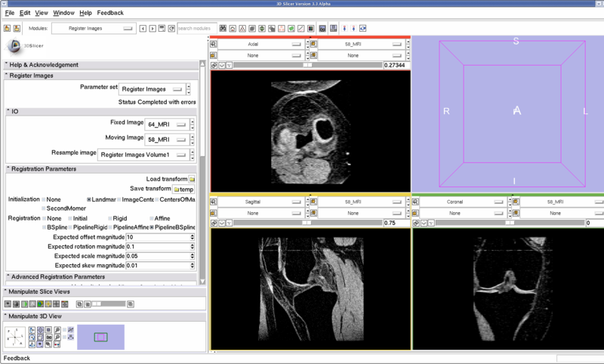Click the module history back arrow
Screen dimensions: 604x364
[143, 29]
